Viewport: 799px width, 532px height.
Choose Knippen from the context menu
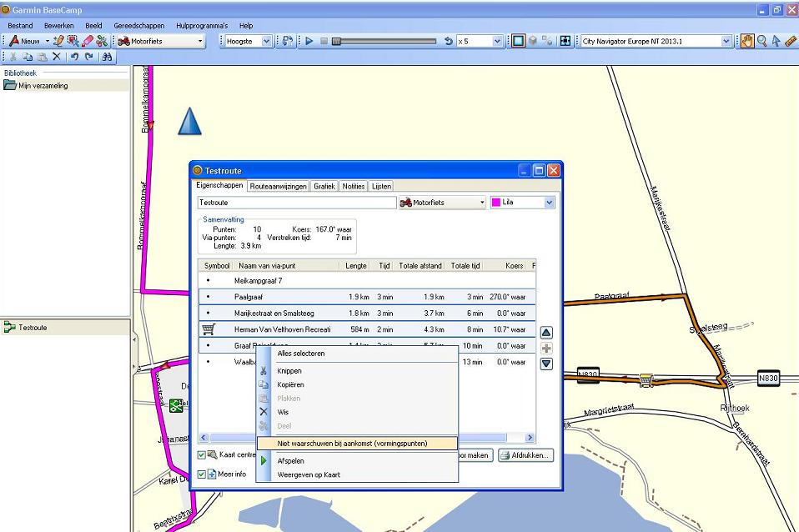[x=357, y=371]
